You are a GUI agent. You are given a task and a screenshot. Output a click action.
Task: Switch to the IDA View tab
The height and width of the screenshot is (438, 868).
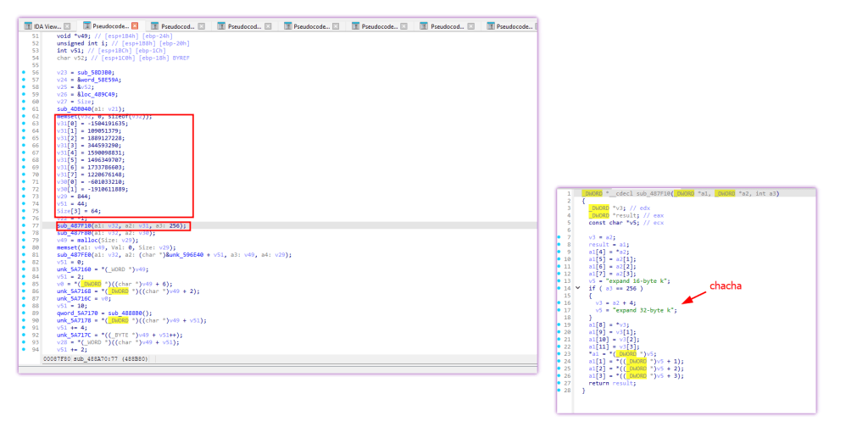point(47,26)
